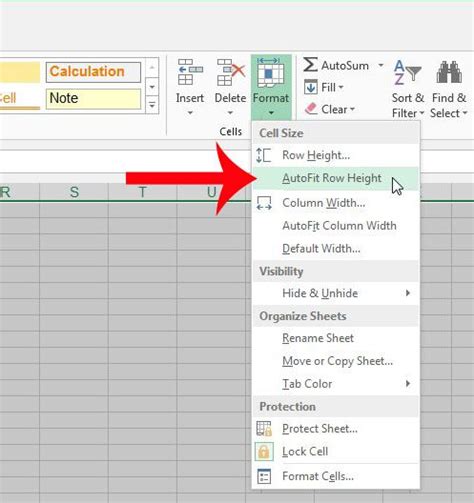
Task: Select Move or Copy Sheet...
Action: [335, 361]
